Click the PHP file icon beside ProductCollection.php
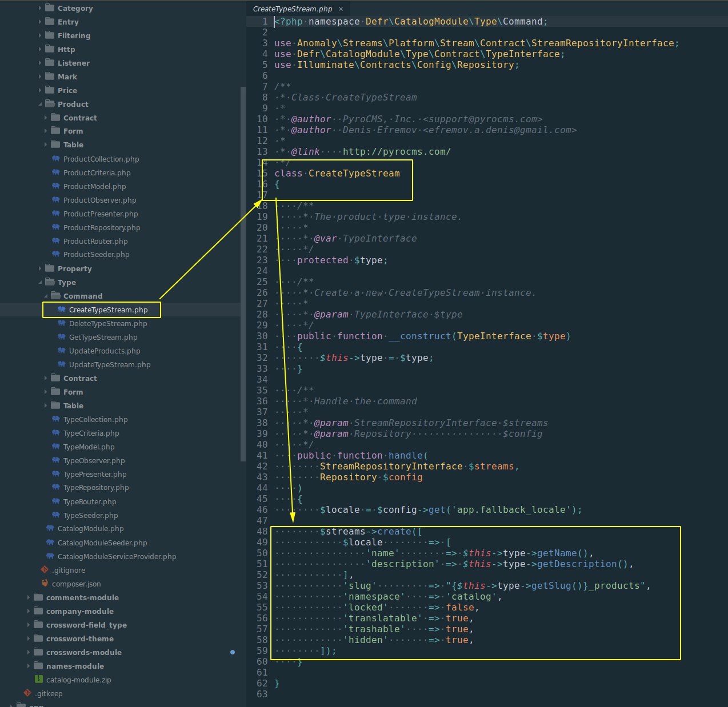728x707 pixels. pos(56,159)
